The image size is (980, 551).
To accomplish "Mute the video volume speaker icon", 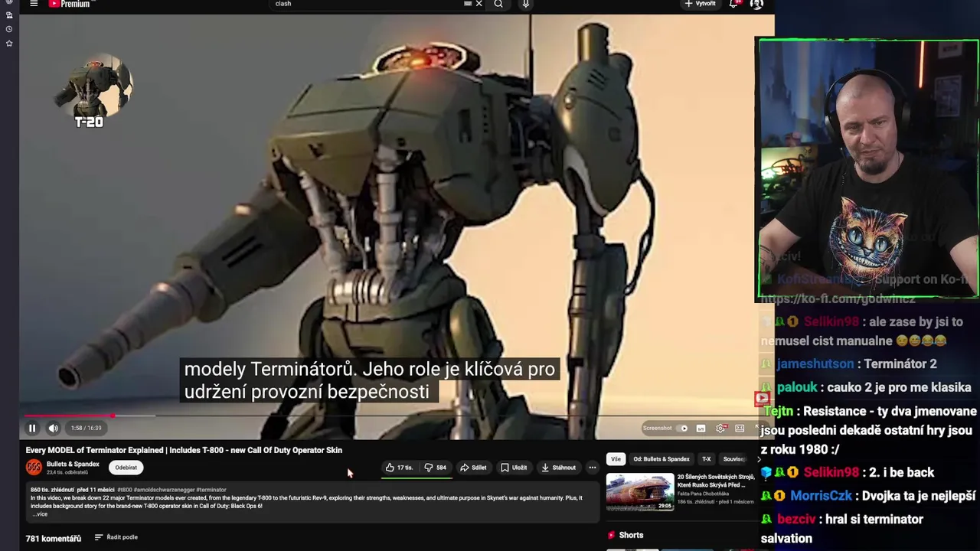I will coord(53,429).
